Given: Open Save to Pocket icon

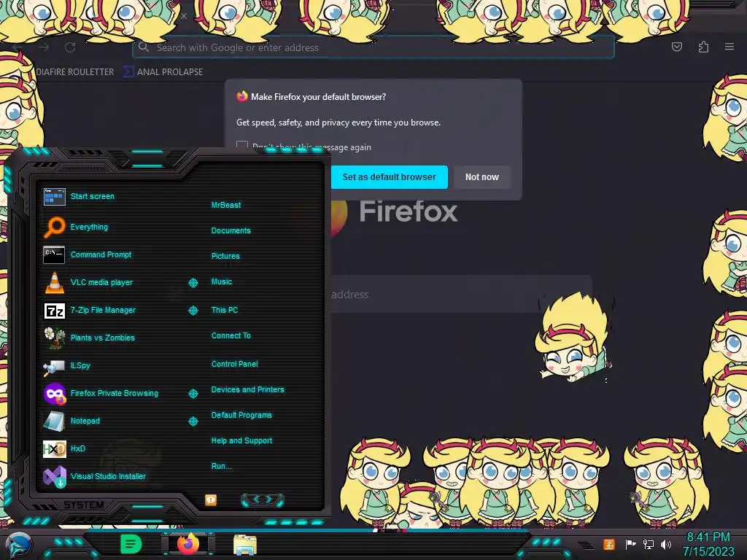Looking at the screenshot, I should coord(676,47).
